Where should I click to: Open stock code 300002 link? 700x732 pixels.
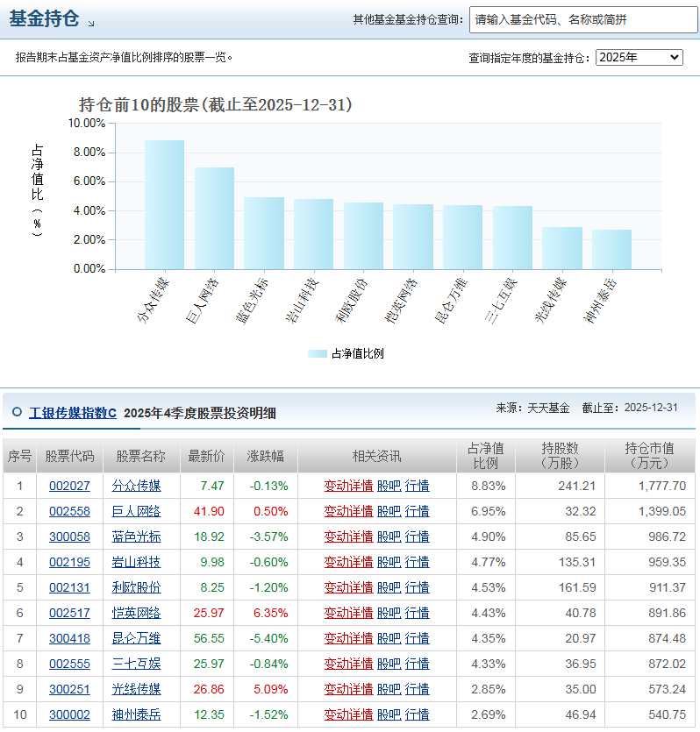(69, 714)
